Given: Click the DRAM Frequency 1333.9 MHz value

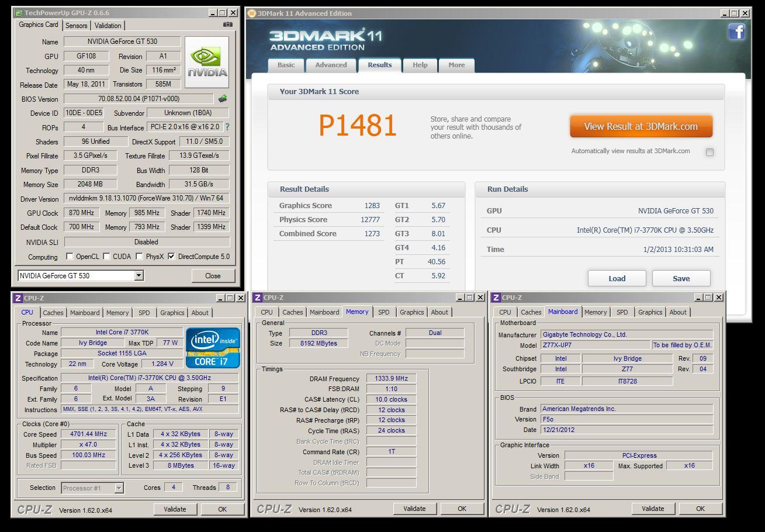Looking at the screenshot, I should [392, 378].
